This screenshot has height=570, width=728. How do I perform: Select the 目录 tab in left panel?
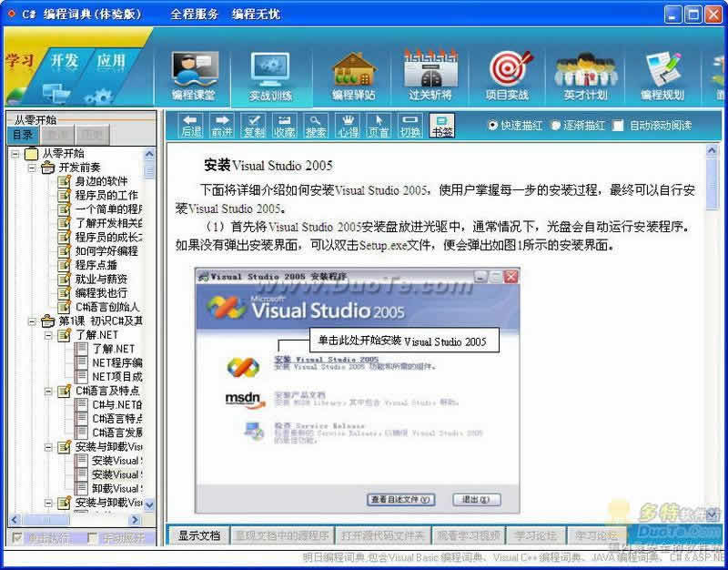(x=23, y=135)
